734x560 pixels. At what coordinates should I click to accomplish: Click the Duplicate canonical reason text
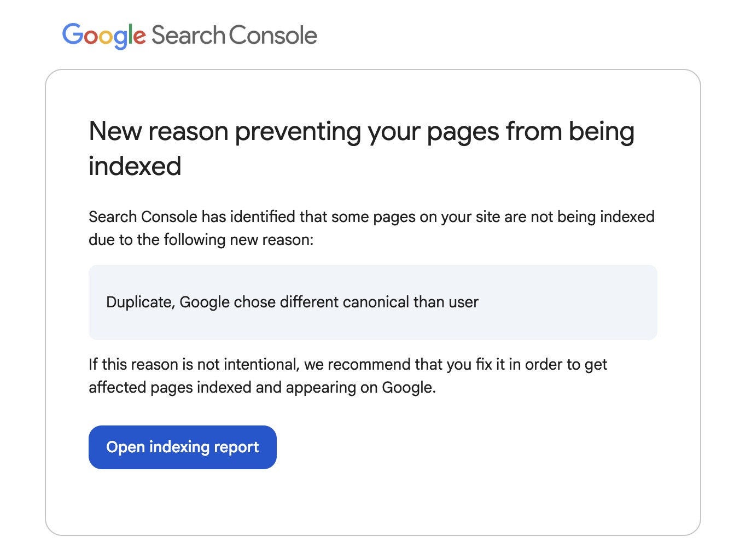tap(292, 302)
